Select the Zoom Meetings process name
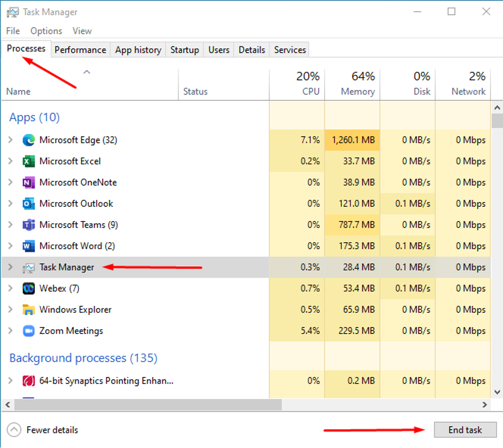Viewport: 503px width, 448px height. click(x=71, y=331)
